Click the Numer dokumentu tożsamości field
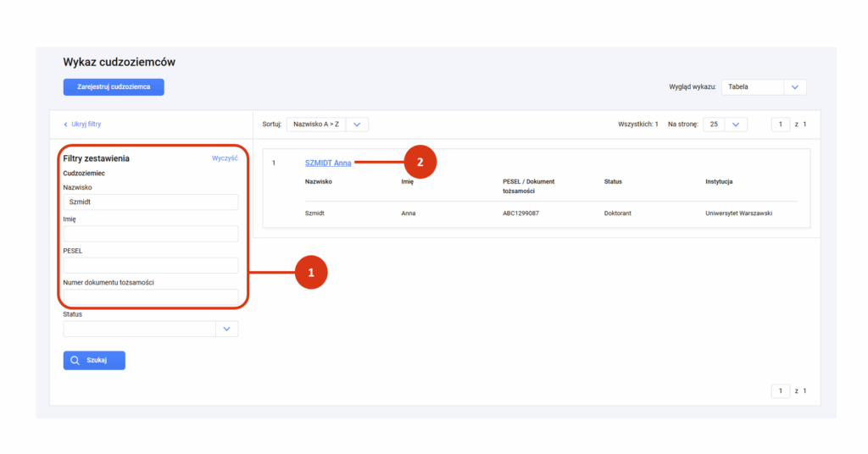This screenshot has height=454, width=868. point(151,297)
